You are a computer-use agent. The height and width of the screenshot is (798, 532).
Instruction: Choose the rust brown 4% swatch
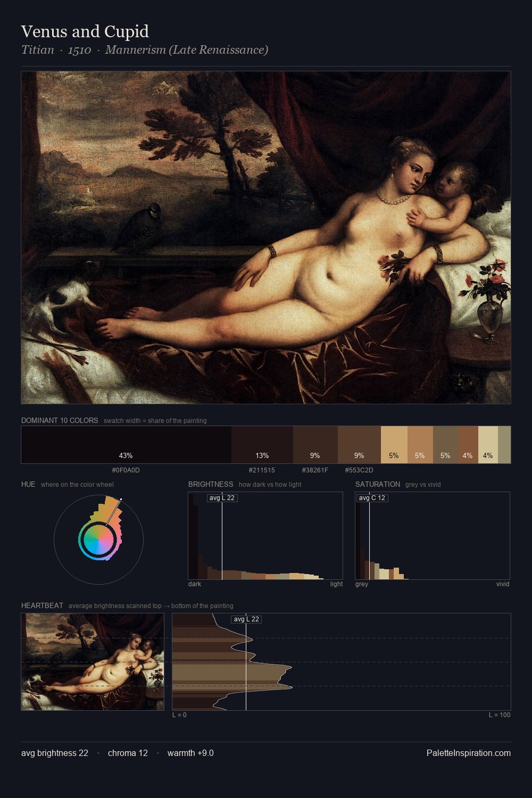point(468,445)
